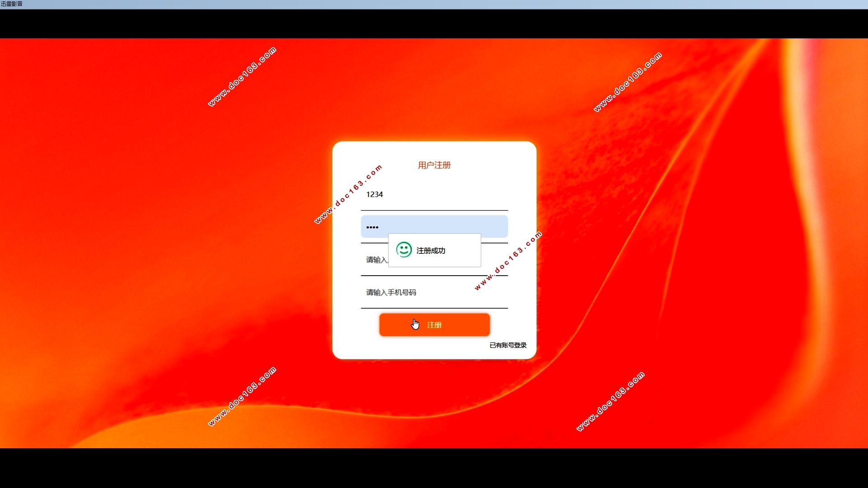Click 用户注册 registration form title
This screenshot has width=868, height=488.
[x=434, y=165]
